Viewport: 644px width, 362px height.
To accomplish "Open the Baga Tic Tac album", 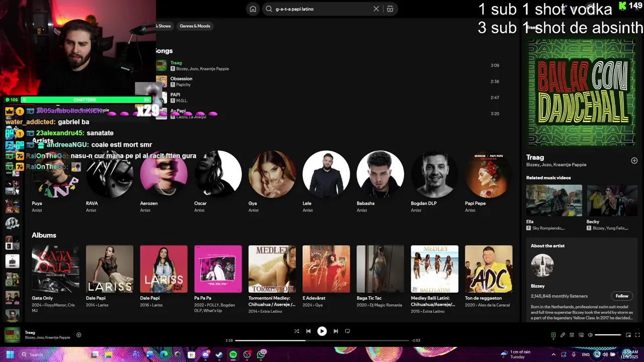I will [x=380, y=269].
